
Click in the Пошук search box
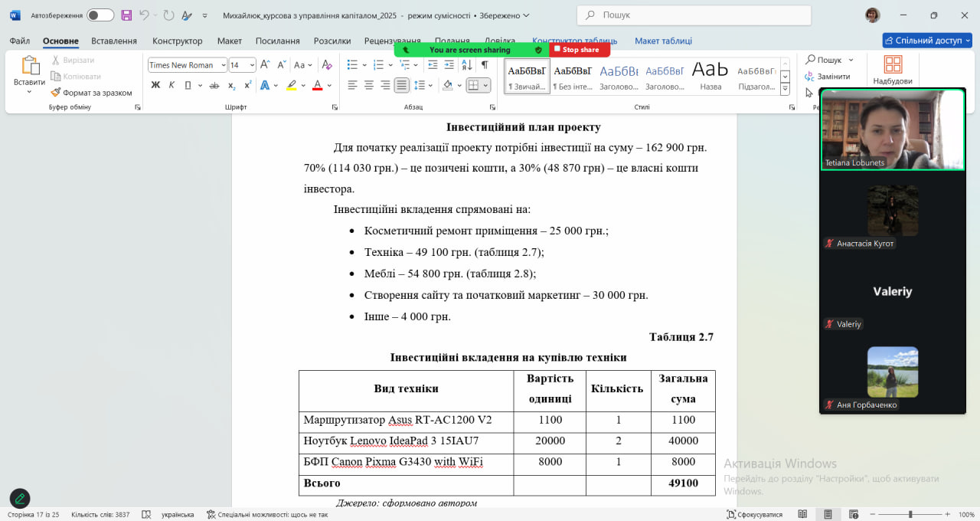[694, 15]
